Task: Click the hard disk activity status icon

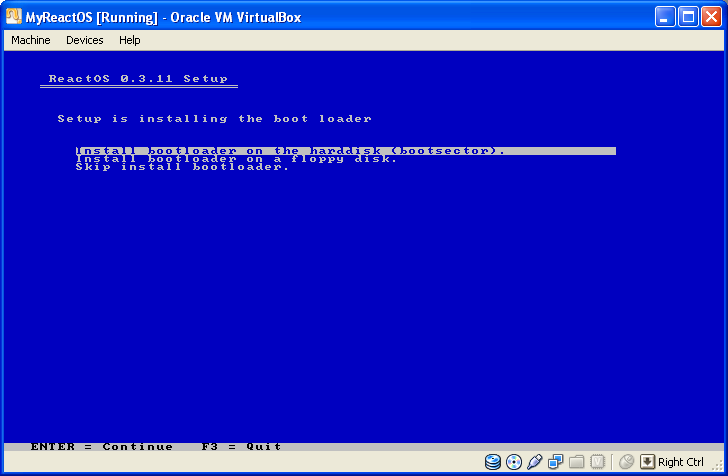Action: pos(493,462)
